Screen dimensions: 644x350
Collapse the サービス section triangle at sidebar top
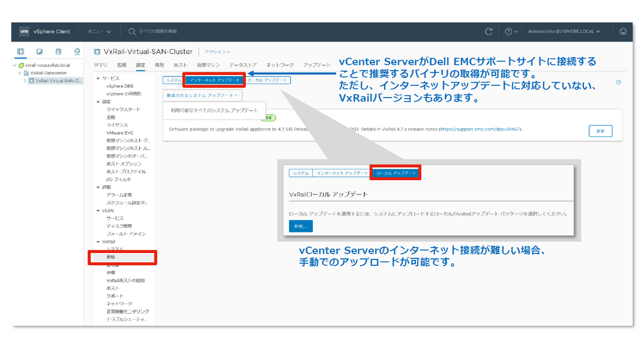tap(98, 78)
